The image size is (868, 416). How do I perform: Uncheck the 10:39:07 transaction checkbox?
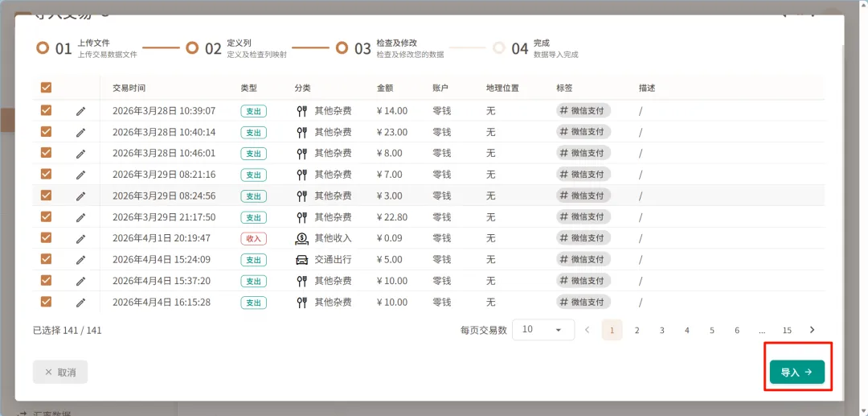click(47, 110)
